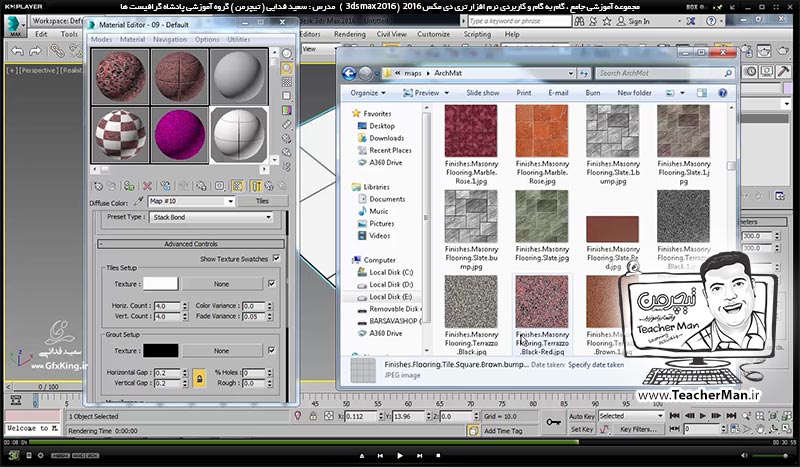The height and width of the screenshot is (467, 800).
Task: Toggle the Auto Key button
Action: [x=581, y=416]
